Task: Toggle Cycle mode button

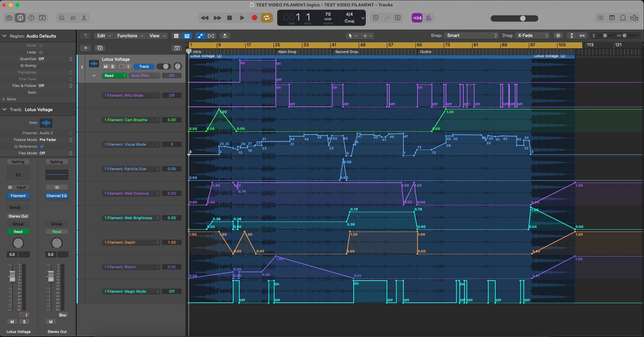Action: pyautogui.click(x=267, y=18)
